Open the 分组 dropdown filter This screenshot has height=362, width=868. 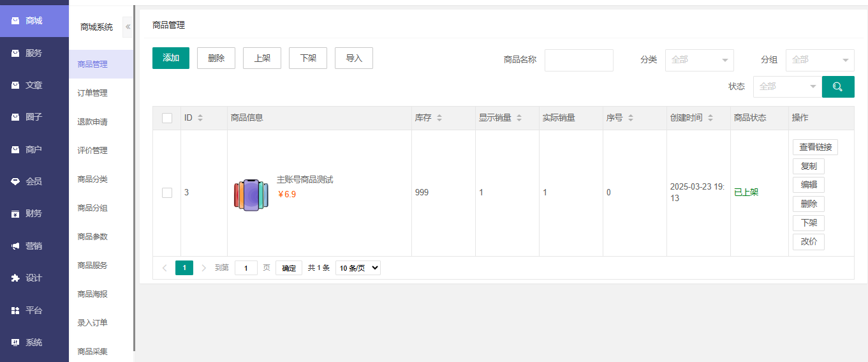coord(820,60)
